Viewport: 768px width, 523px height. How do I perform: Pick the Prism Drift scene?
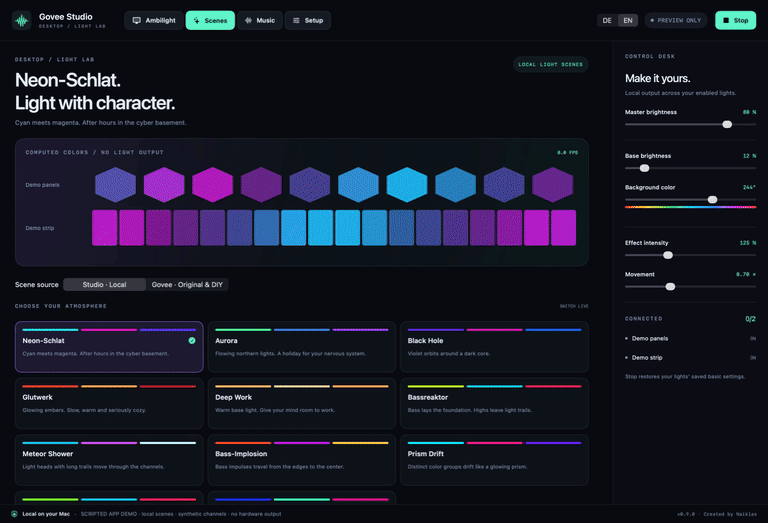(494, 460)
